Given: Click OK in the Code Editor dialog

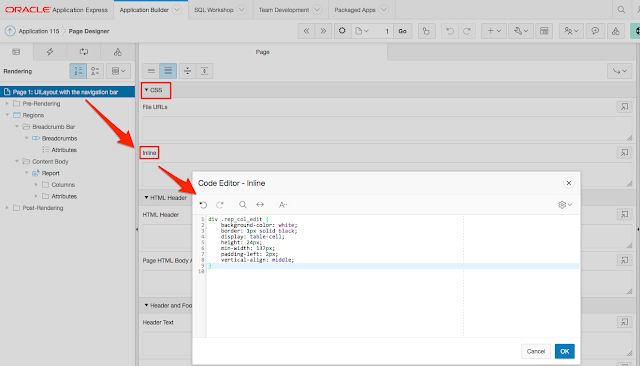Looking at the screenshot, I should (x=564, y=351).
